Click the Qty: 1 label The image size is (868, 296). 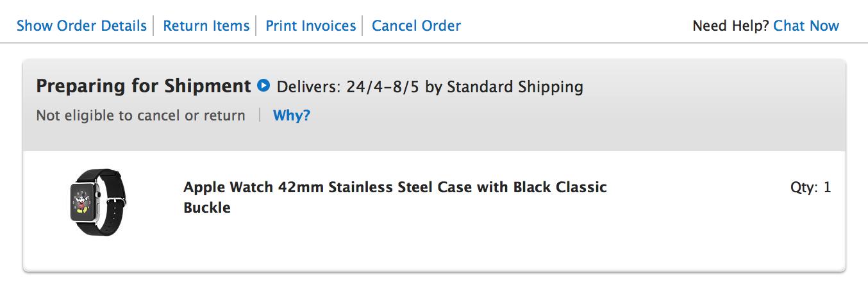click(810, 188)
